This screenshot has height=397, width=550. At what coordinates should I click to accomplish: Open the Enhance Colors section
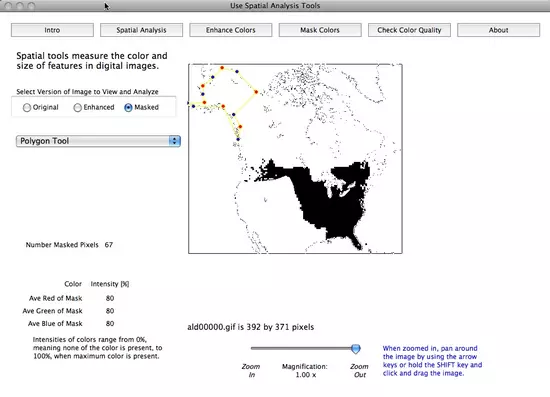coord(230,30)
